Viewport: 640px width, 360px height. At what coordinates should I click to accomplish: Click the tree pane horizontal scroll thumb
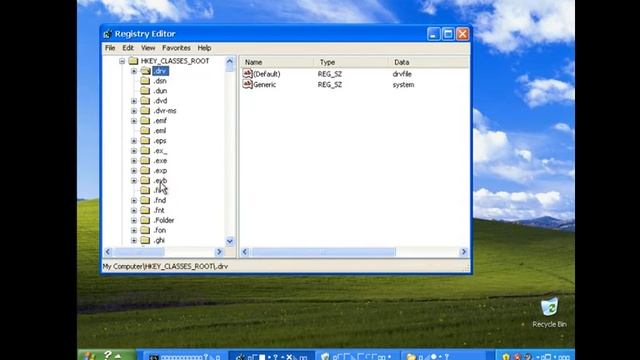(x=139, y=252)
